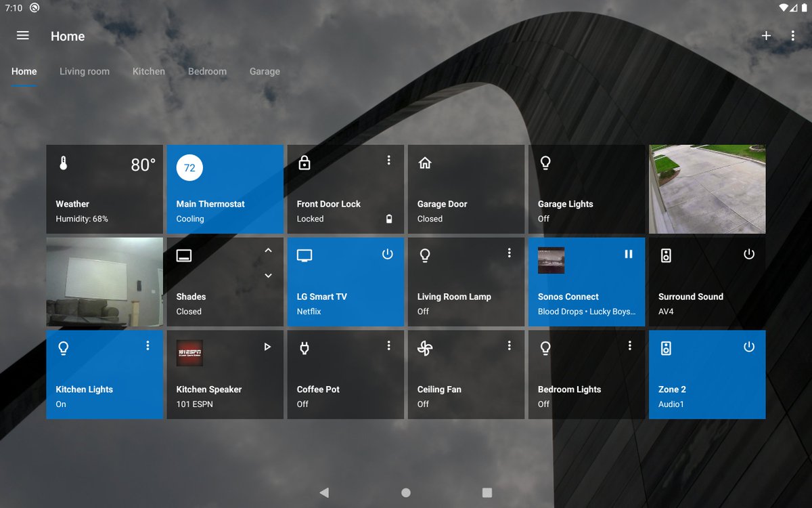The height and width of the screenshot is (508, 812).
Task: Tap the Android home navigation button
Action: click(x=406, y=492)
